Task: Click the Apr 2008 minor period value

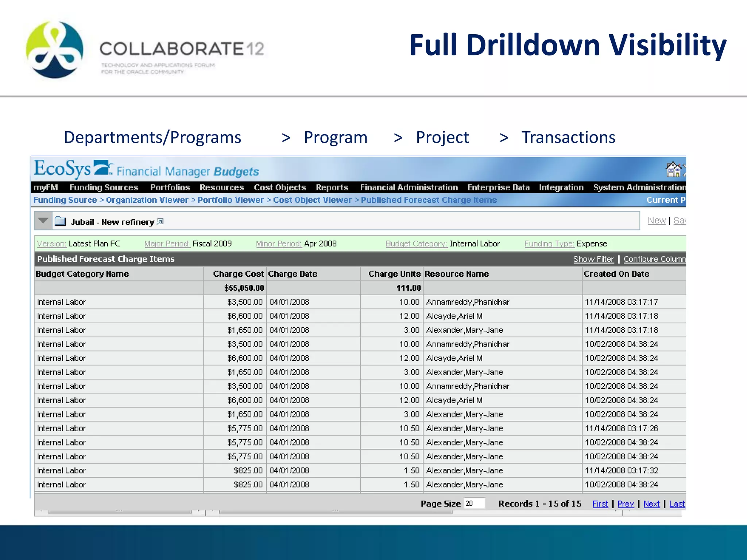Action: point(320,244)
